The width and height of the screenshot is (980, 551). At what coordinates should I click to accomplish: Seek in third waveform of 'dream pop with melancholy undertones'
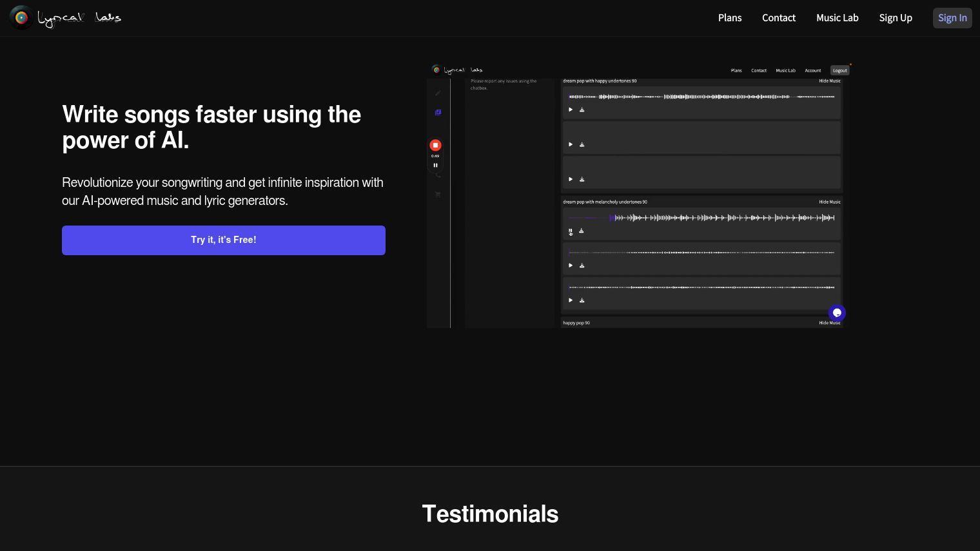tap(701, 287)
